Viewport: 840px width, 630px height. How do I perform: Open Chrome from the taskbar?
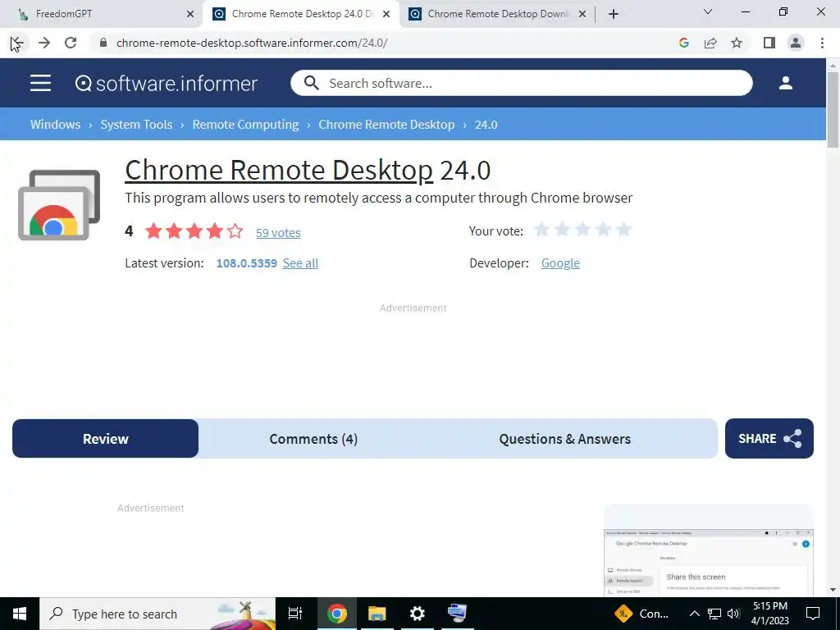click(x=337, y=614)
